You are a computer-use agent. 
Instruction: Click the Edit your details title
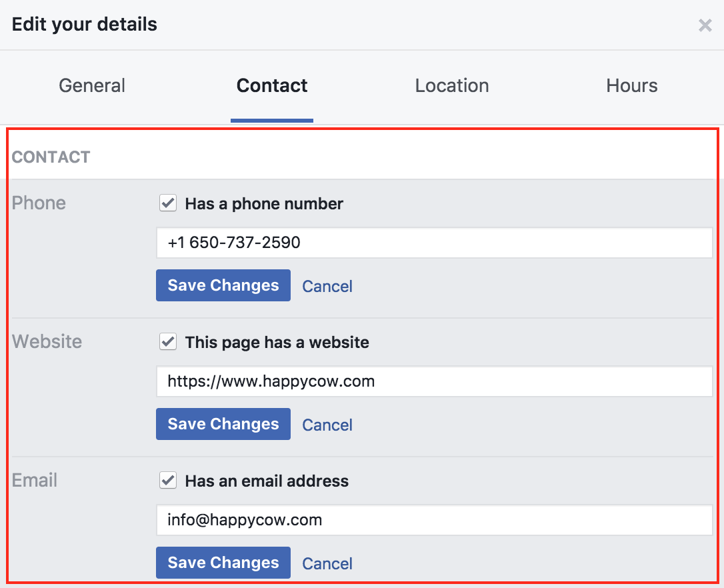pyautogui.click(x=85, y=25)
